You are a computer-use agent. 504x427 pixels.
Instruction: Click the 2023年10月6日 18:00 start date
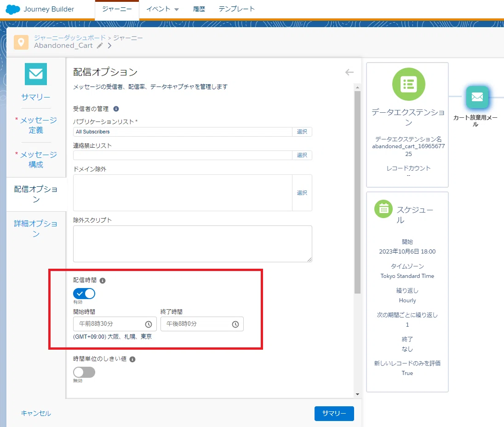pos(407,252)
